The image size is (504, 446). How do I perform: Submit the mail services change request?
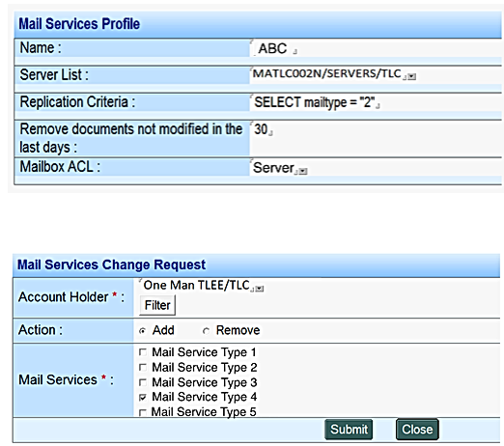(349, 430)
